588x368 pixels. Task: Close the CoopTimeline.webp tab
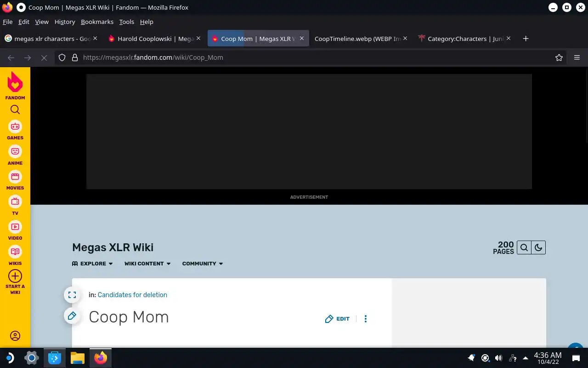tap(405, 39)
